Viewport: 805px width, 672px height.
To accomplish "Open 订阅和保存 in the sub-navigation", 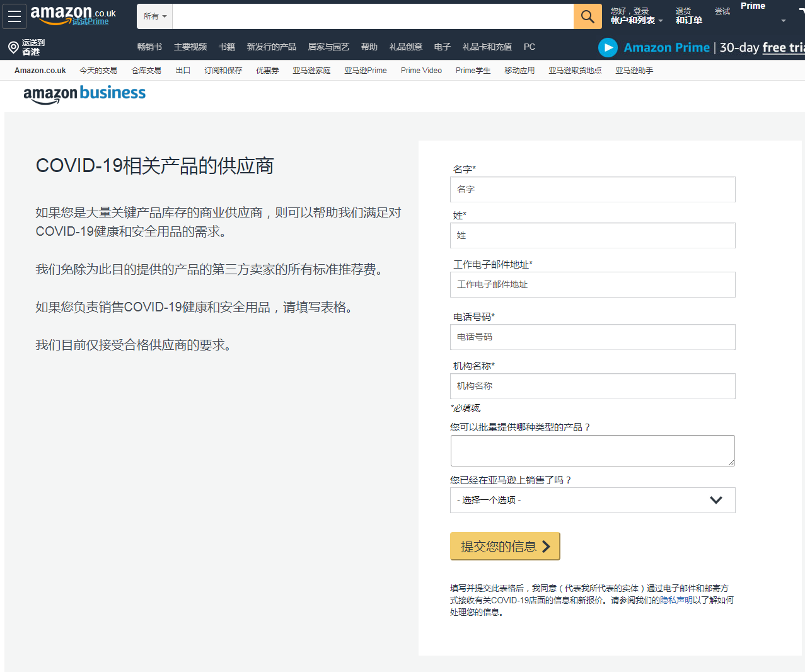I will (x=223, y=71).
